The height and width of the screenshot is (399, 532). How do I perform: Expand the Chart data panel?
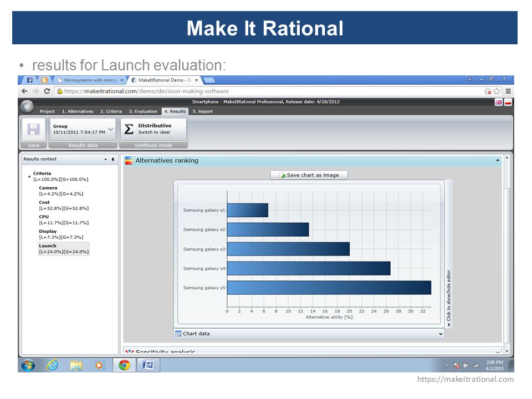(x=441, y=334)
